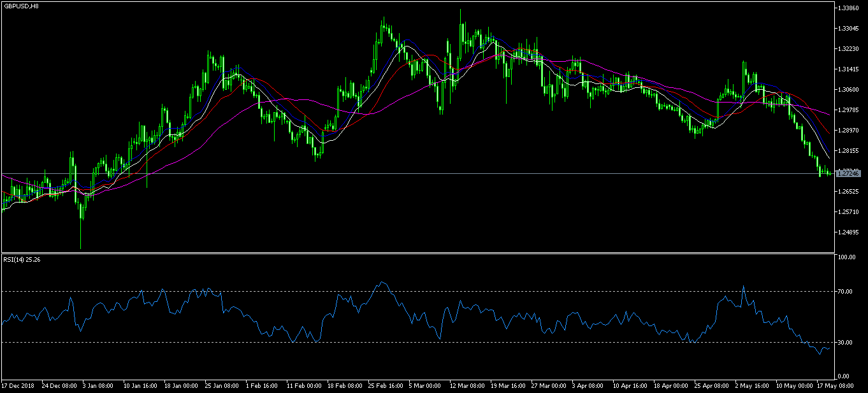Click the current price tag 1.27246
The image size is (868, 393).
coord(849,173)
